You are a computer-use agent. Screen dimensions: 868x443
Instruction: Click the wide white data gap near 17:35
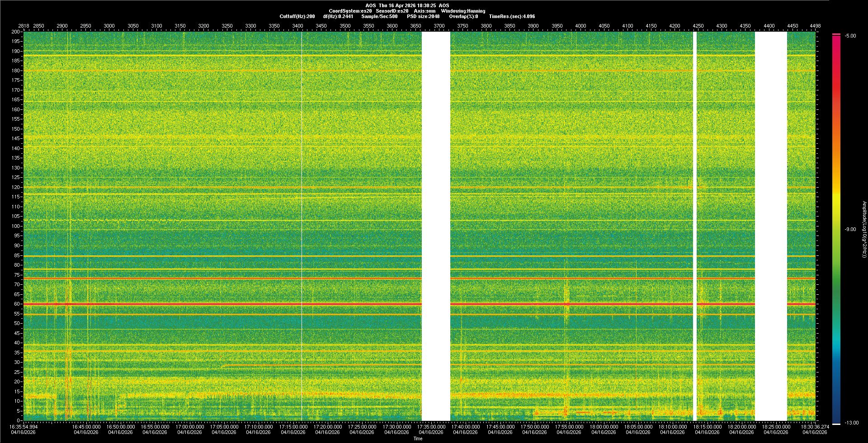coord(436,226)
